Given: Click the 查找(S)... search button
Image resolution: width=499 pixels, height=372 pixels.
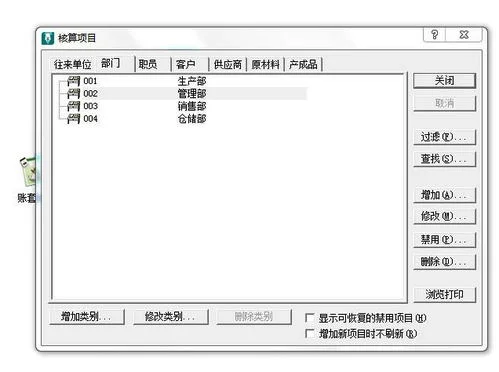Looking at the screenshot, I should (444, 159).
